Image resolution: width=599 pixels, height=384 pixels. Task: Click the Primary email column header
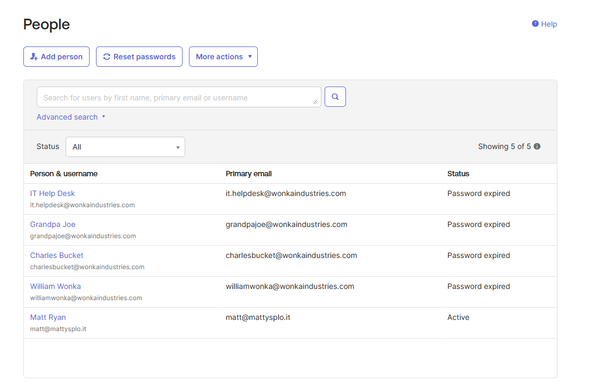coord(248,173)
